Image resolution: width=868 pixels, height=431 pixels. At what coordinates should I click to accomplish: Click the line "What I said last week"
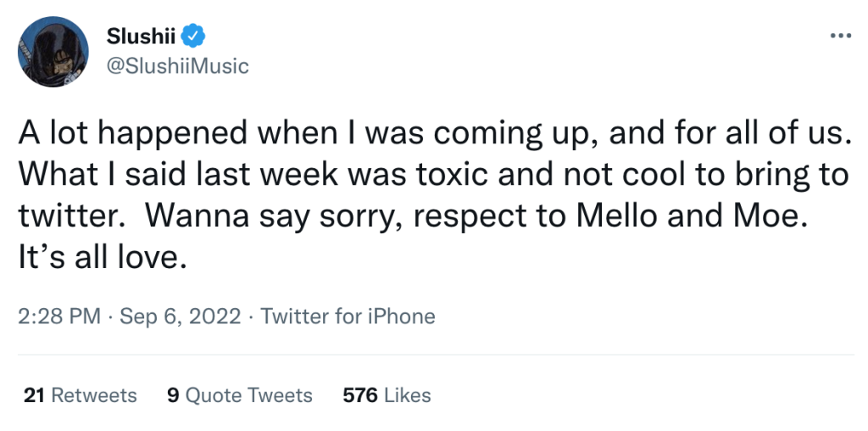(433, 175)
